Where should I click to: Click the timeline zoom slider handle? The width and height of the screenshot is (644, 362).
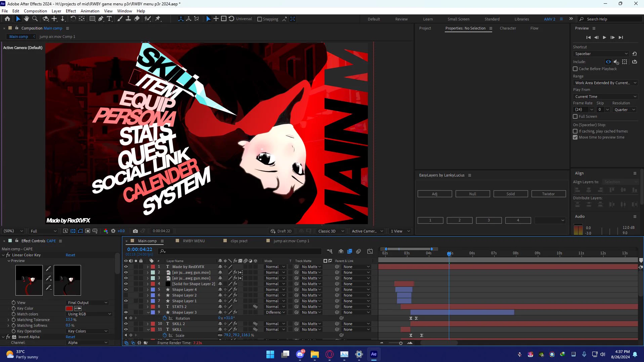click(400, 343)
